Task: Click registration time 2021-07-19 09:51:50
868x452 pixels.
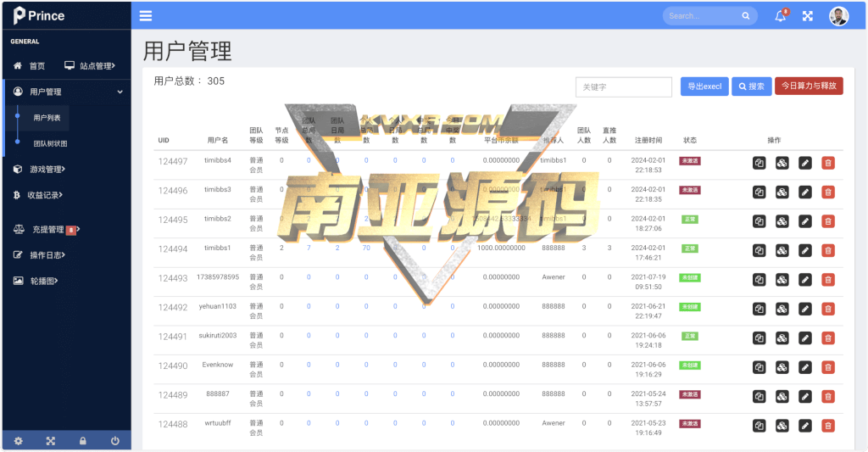Action: pos(648,282)
